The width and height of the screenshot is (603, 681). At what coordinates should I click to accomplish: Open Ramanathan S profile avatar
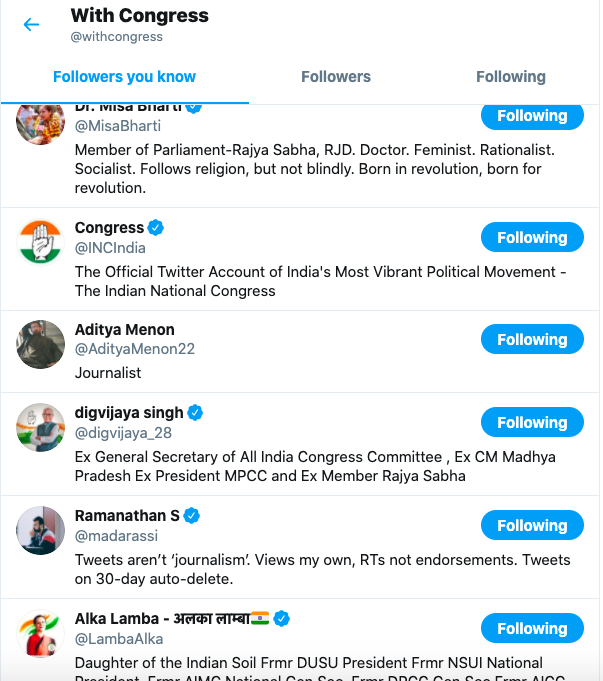40,530
